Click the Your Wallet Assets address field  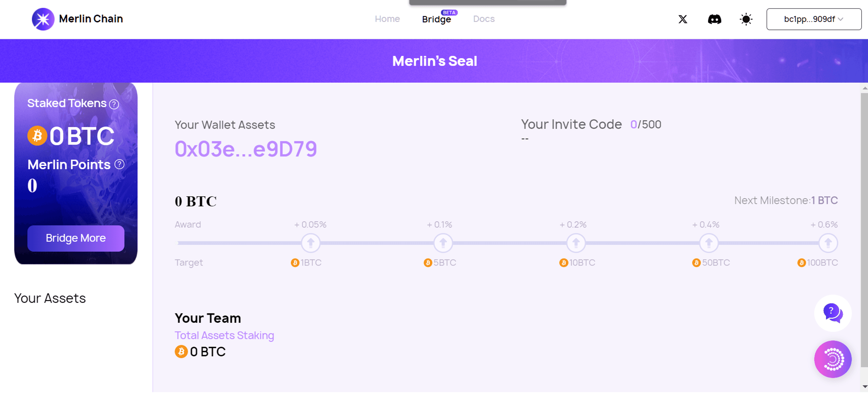[x=246, y=149]
